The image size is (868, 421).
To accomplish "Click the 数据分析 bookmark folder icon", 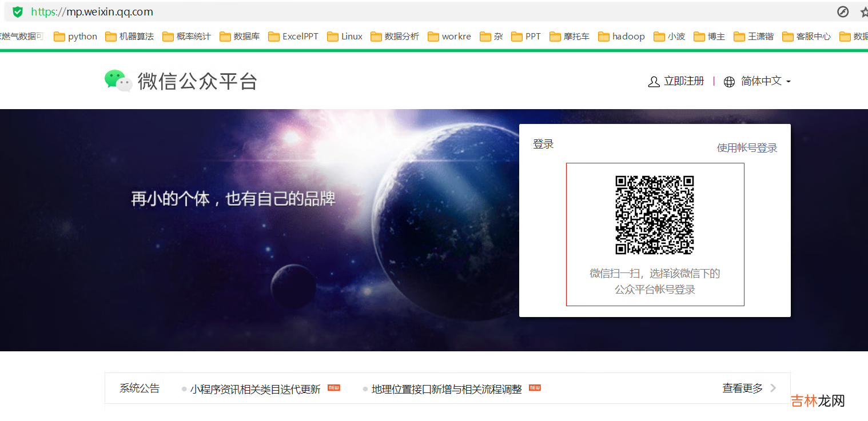I will (x=376, y=37).
